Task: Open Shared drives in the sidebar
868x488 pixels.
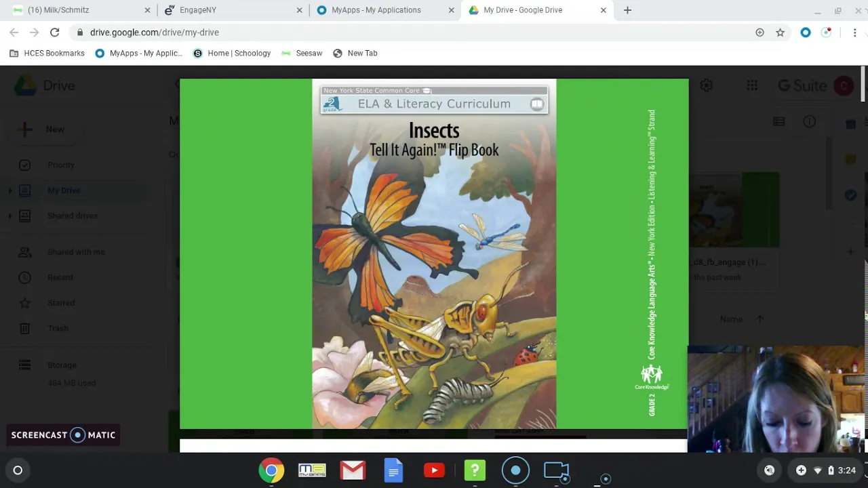Action: [73, 216]
